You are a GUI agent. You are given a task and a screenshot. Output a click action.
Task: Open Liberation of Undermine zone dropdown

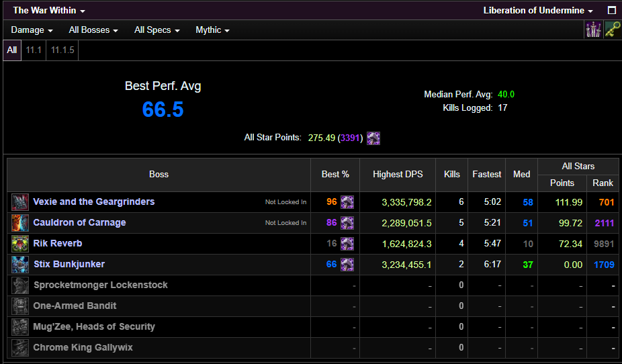(x=538, y=10)
